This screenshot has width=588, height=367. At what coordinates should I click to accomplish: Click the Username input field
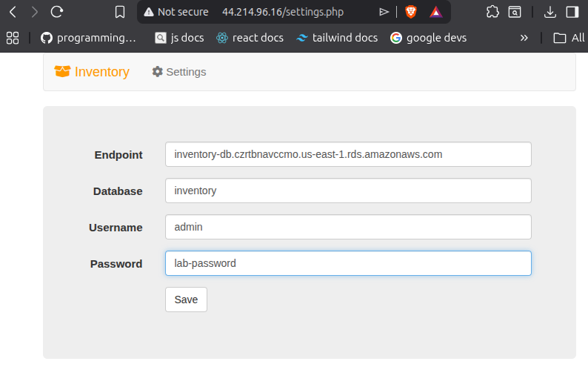coord(348,227)
